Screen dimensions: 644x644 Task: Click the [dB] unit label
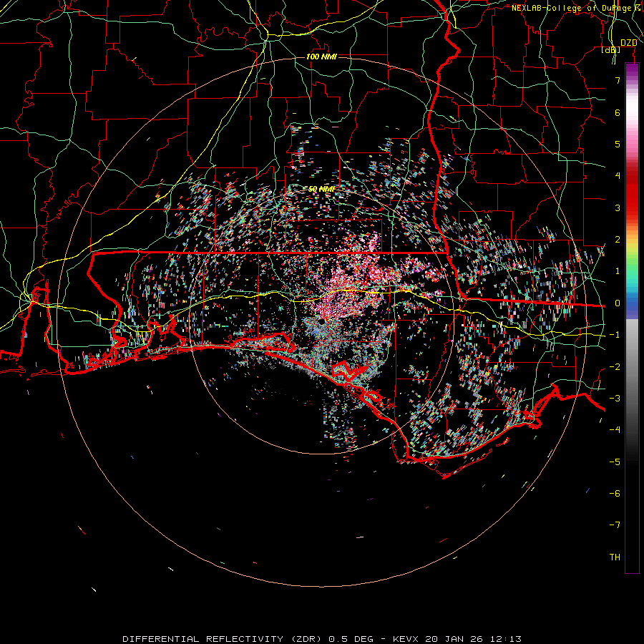tap(611, 50)
